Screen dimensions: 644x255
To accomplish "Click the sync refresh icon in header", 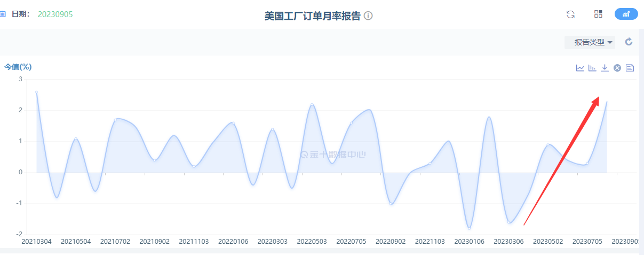I will point(570,14).
